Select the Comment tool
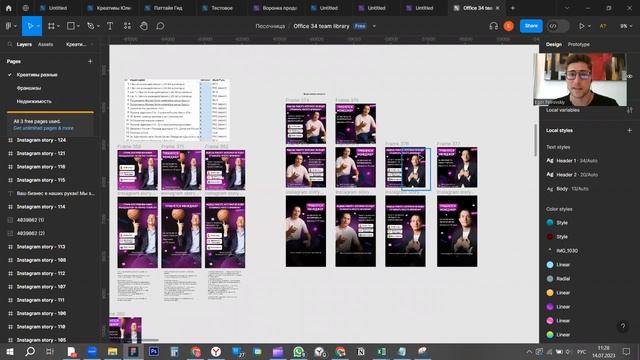Image resolution: width=640 pixels, height=360 pixels. click(x=160, y=26)
